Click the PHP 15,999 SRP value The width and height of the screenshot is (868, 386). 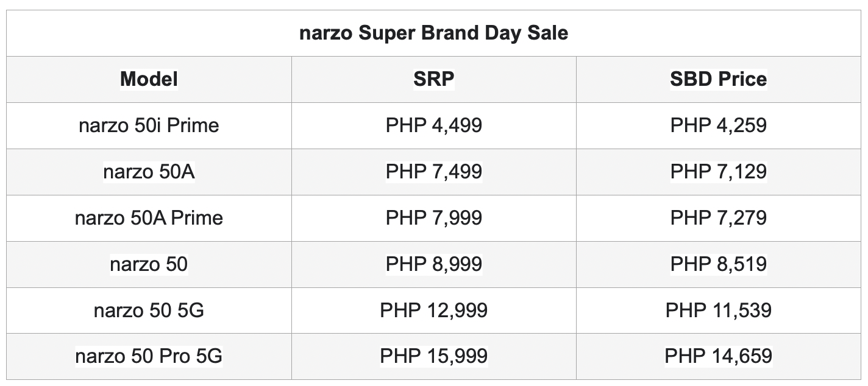[433, 356]
